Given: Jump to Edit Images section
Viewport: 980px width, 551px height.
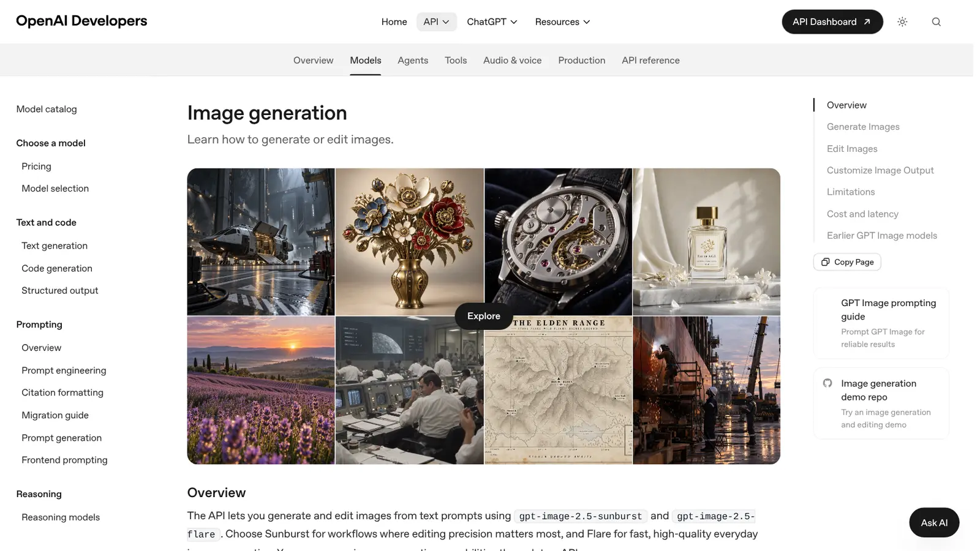Looking at the screenshot, I should pos(852,149).
